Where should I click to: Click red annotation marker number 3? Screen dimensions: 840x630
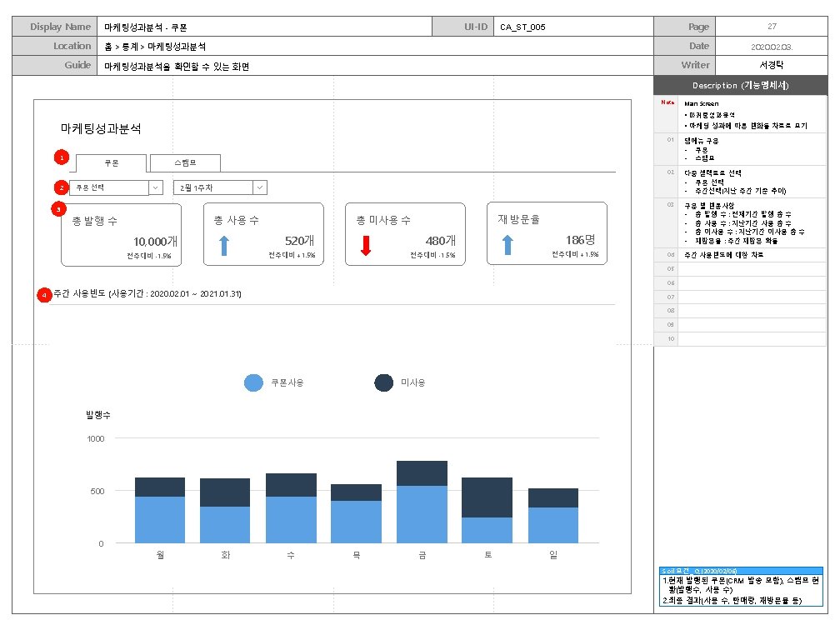pyautogui.click(x=58, y=209)
